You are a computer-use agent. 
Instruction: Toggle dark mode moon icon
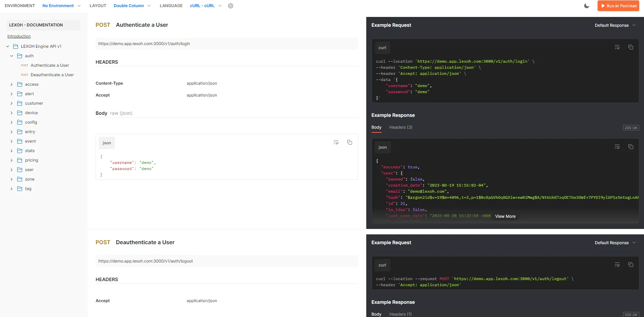[587, 6]
